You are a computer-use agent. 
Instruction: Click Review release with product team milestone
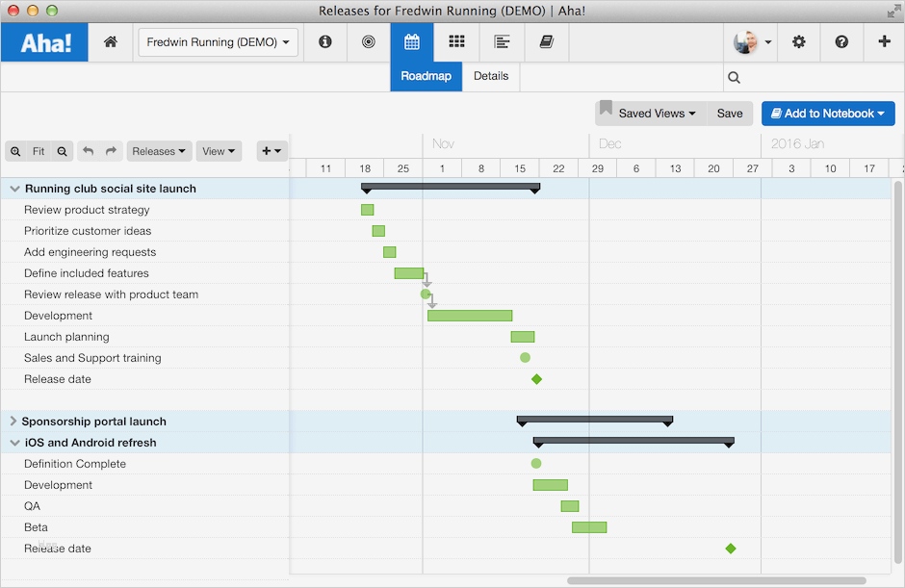pyautogui.click(x=426, y=294)
